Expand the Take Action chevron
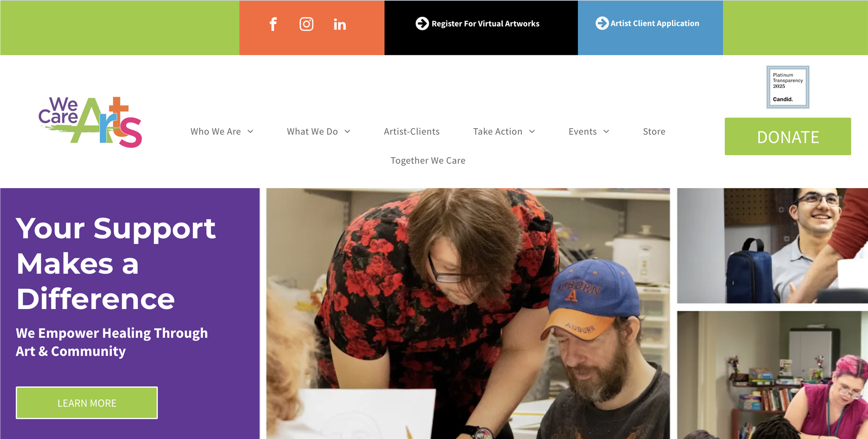Screen dimensions: 868x439 click(x=532, y=132)
